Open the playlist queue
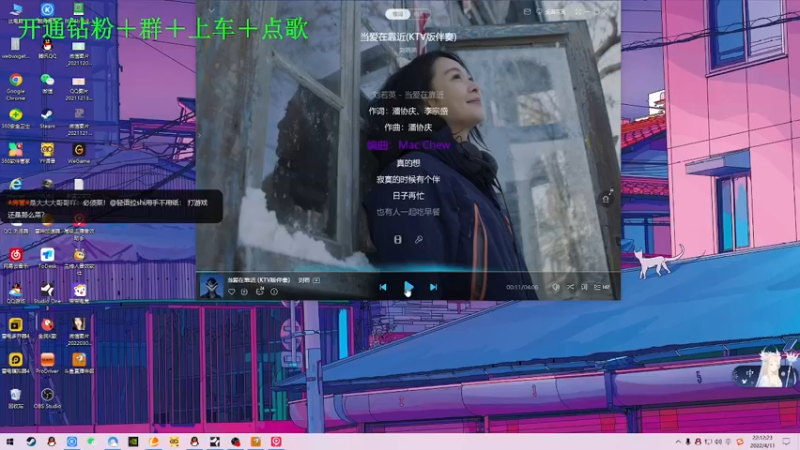The image size is (800, 450). [x=602, y=287]
